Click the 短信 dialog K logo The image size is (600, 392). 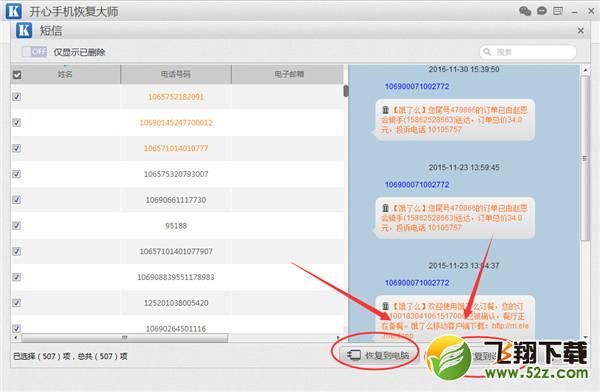(24, 30)
